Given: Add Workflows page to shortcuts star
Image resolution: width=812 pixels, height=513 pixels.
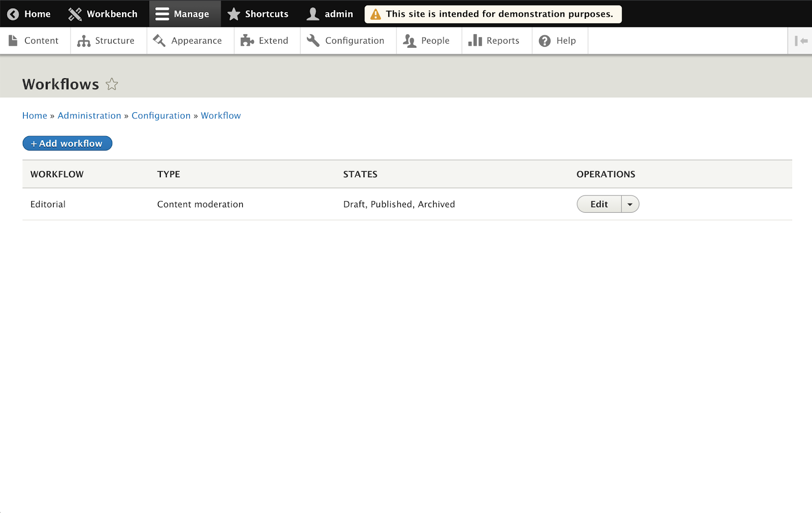Looking at the screenshot, I should (x=112, y=84).
